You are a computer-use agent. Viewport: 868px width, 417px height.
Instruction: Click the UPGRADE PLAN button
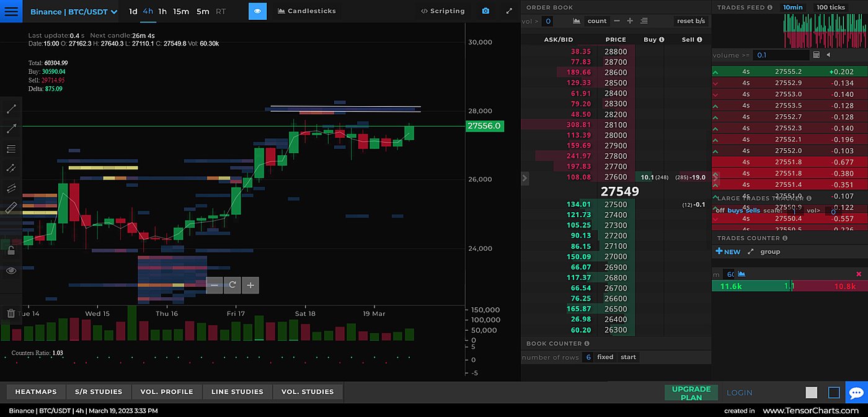pos(691,393)
